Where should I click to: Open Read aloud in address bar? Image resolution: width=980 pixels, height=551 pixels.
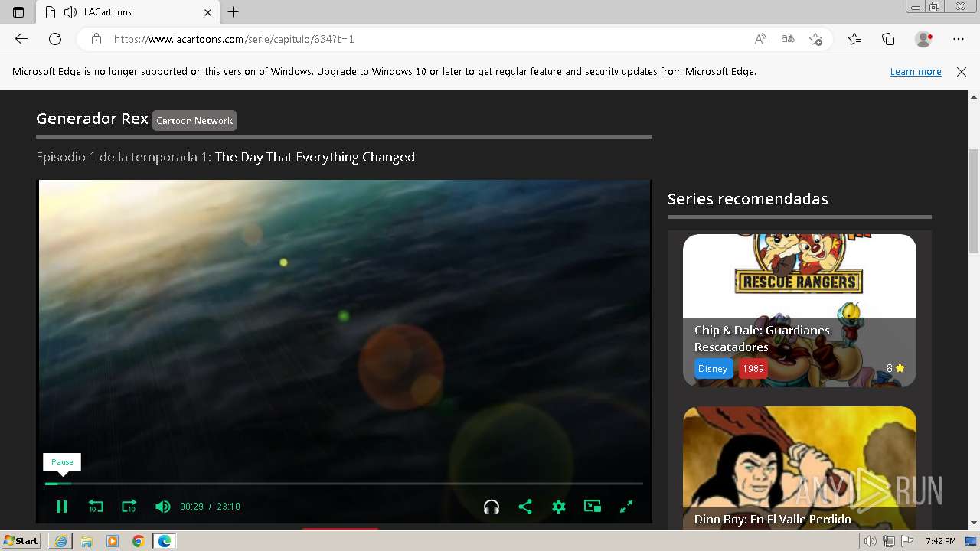[x=760, y=39]
